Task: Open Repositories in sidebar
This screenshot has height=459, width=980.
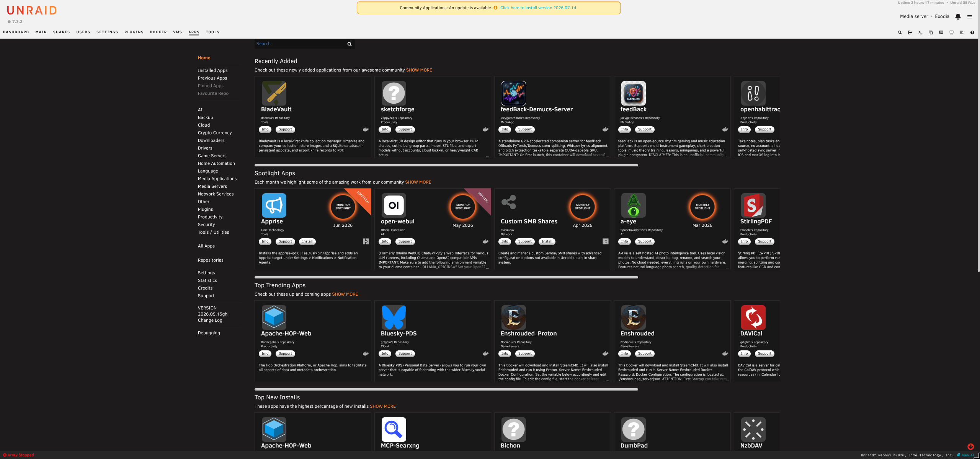Action: click(x=211, y=260)
